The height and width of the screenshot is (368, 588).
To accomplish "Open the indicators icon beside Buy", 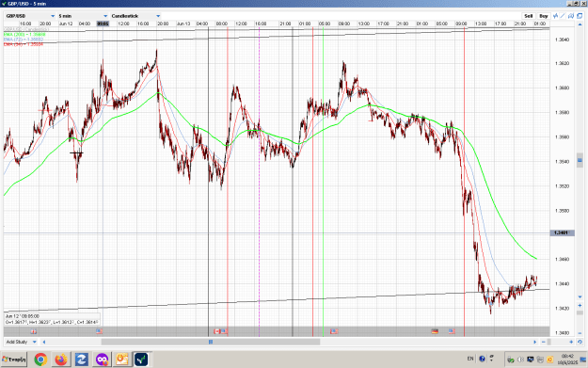I will 555,16.
